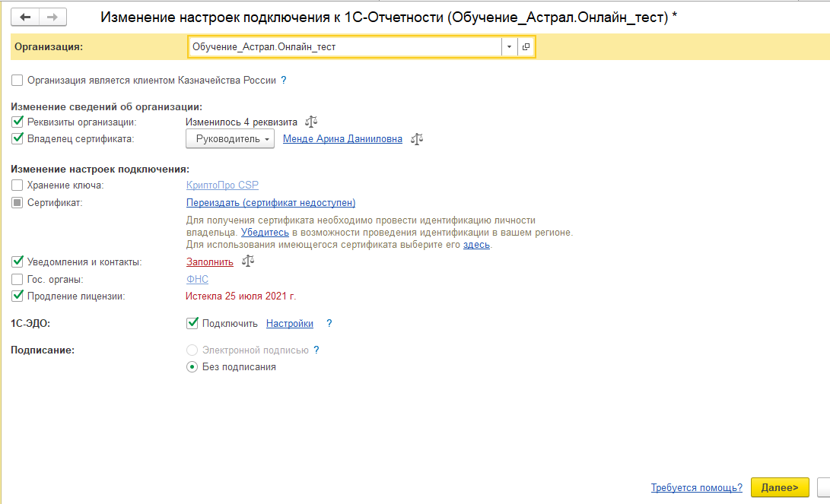Click the Далее button
The width and height of the screenshot is (830, 504).
(779, 487)
